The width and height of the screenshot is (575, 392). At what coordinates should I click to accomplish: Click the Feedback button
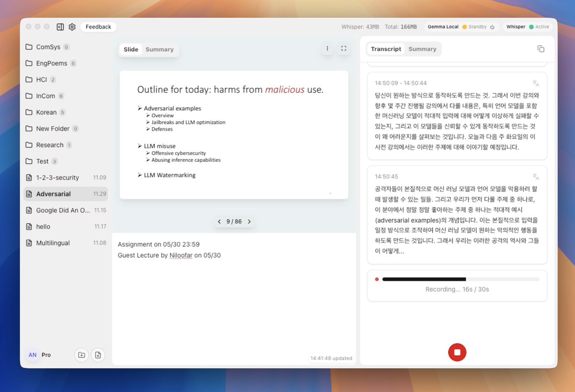click(98, 27)
